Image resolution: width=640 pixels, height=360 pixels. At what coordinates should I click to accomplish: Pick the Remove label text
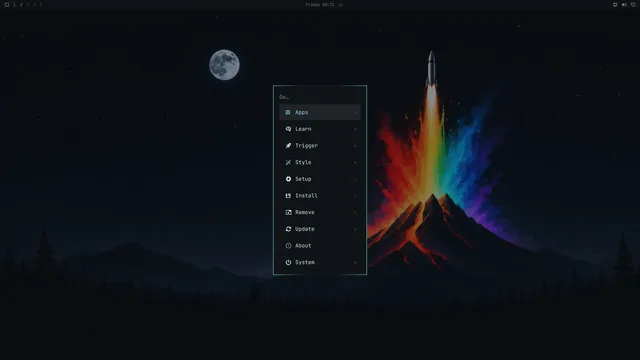tap(305, 212)
